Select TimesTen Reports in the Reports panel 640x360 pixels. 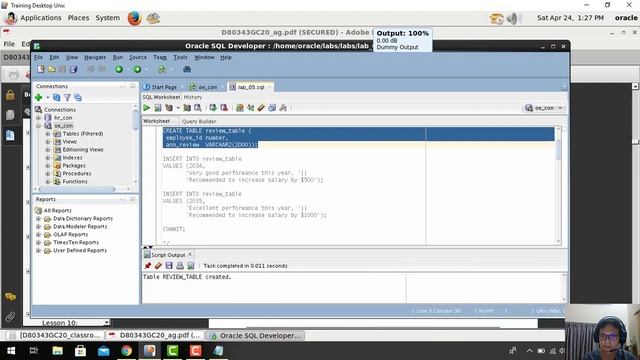coord(76,242)
